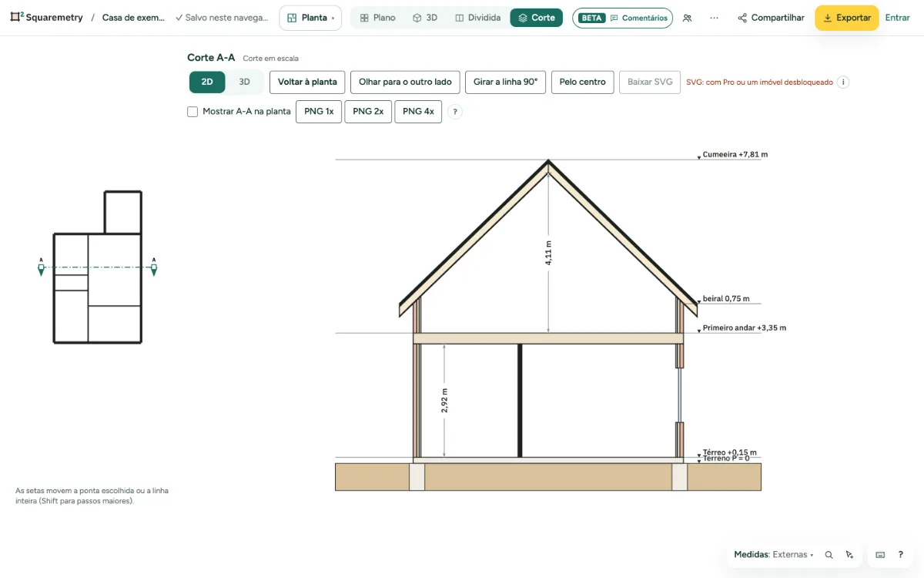Screen dimensions: 924x578
Task: Click the Casa de exem... project name
Action: 134,18
